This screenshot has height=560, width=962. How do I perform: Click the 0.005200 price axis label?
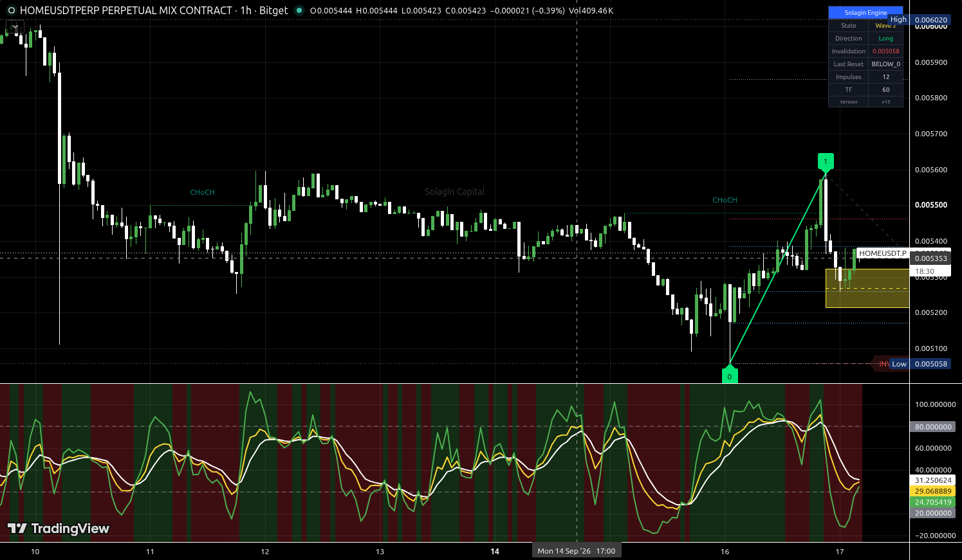(931, 312)
